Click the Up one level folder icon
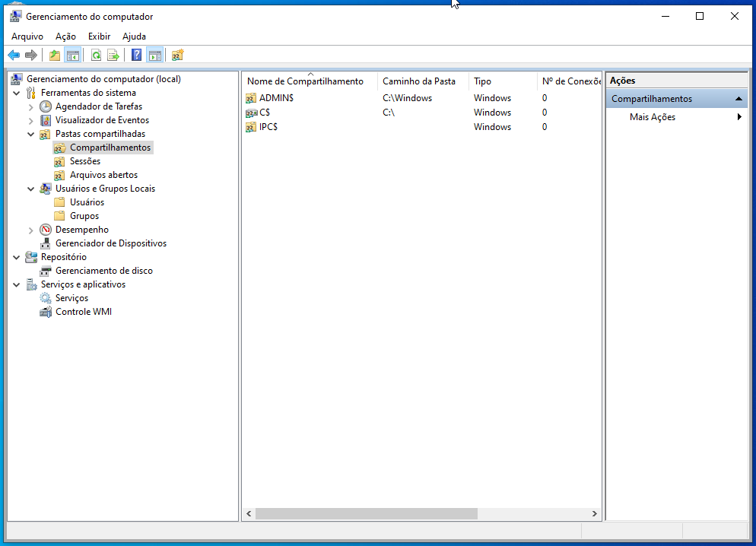 (55, 56)
